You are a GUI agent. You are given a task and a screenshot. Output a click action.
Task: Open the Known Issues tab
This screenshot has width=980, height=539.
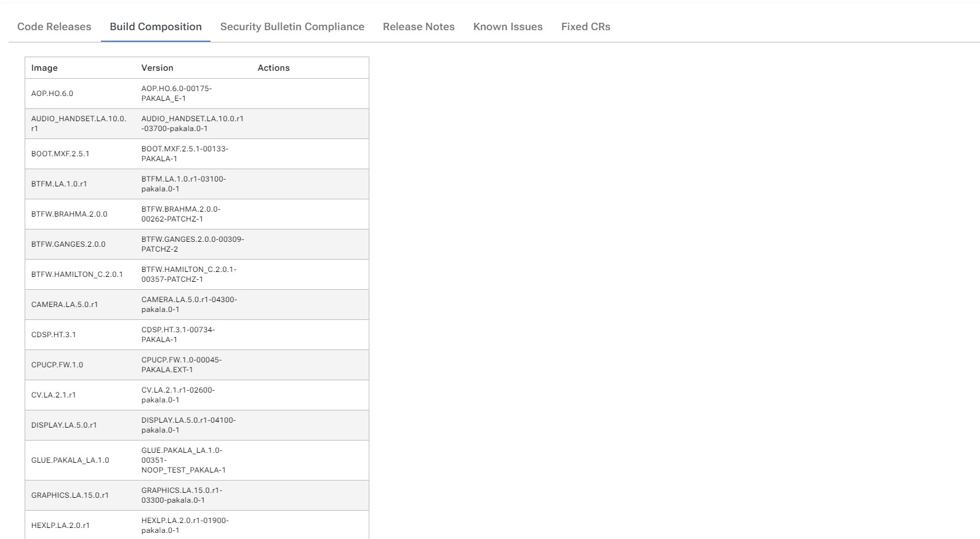[508, 26]
